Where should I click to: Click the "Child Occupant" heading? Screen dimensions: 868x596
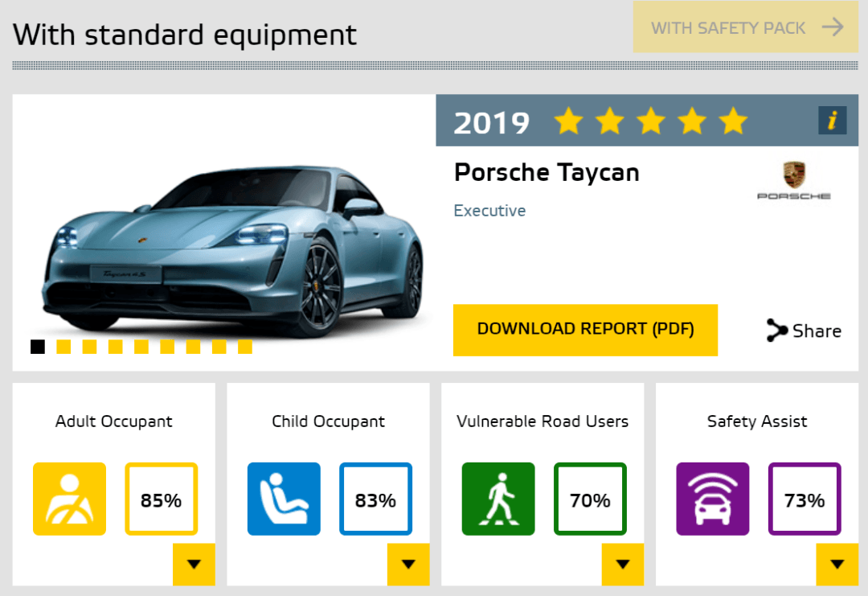(328, 421)
